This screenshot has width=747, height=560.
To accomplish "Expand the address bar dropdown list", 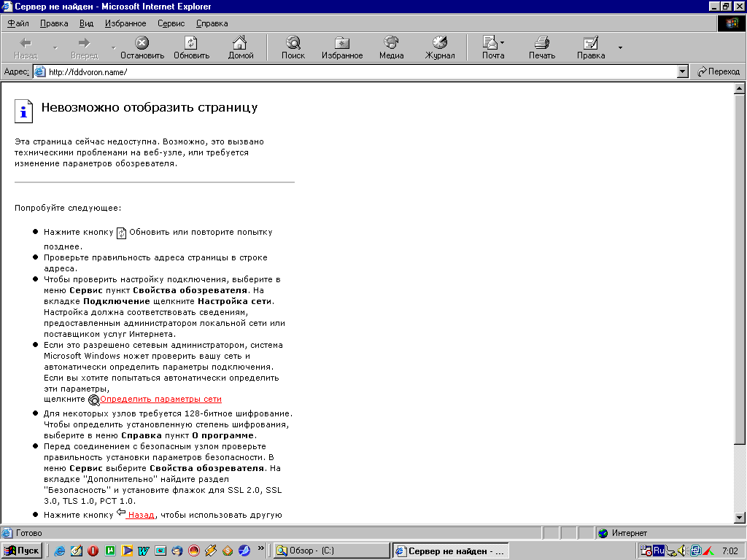I will coord(683,71).
